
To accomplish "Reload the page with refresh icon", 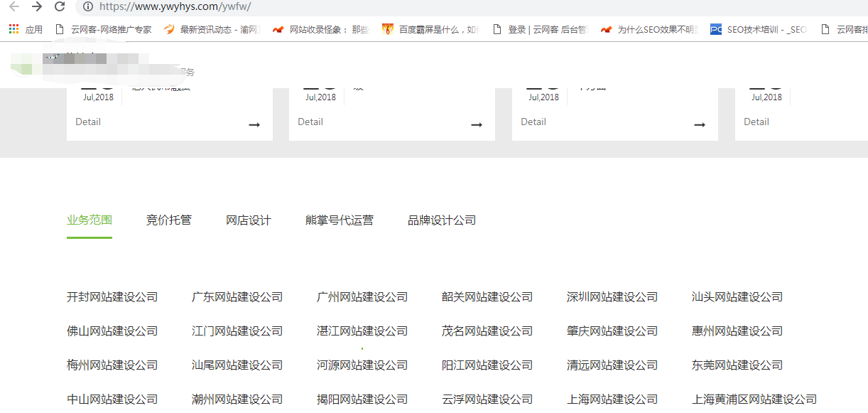I will (x=60, y=6).
